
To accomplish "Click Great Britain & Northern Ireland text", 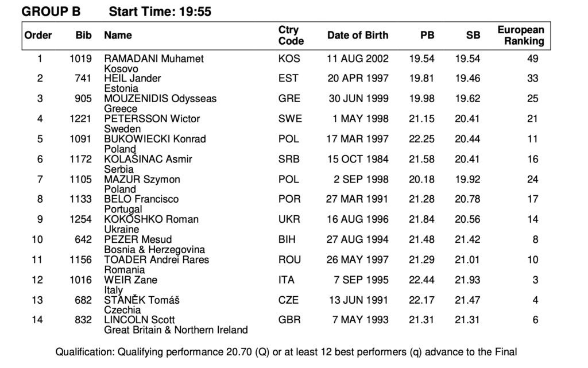I will point(176,330).
